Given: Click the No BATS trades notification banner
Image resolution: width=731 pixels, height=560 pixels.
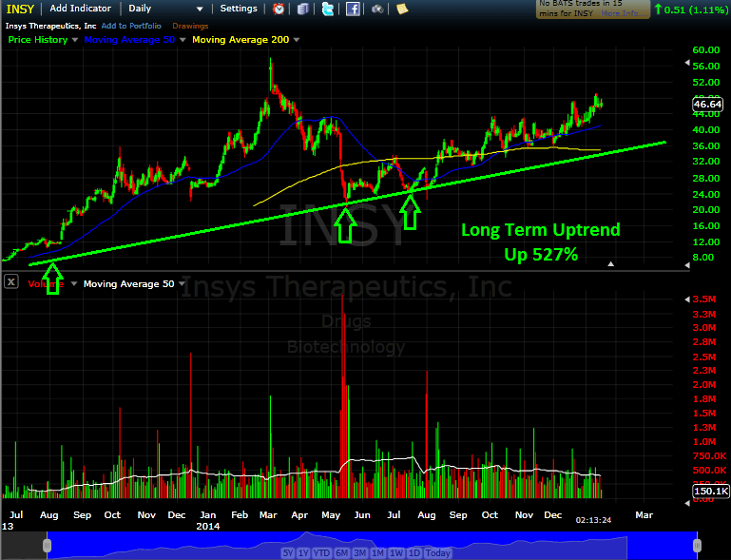Looking at the screenshot, I should tap(592, 9).
